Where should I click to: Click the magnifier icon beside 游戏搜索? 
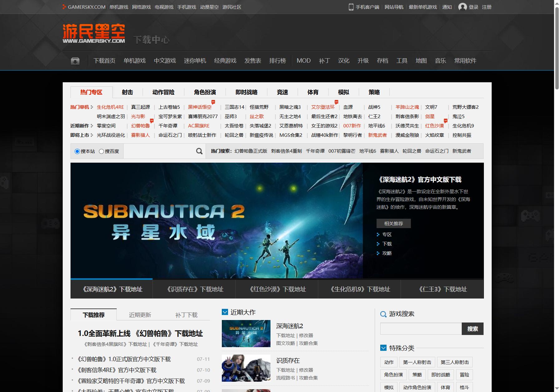(x=383, y=314)
